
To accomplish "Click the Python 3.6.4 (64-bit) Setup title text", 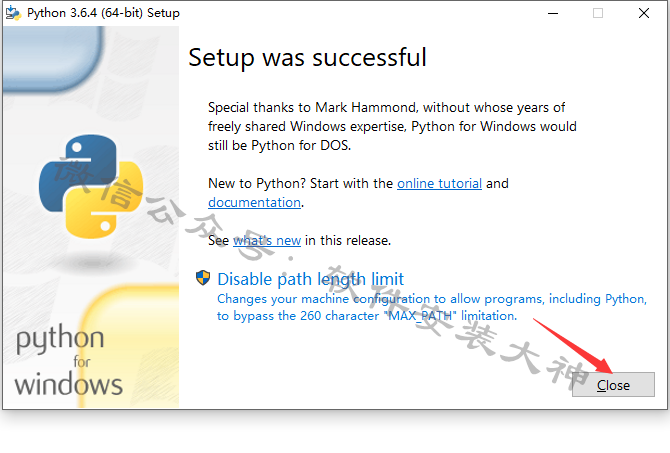I will coord(103,13).
